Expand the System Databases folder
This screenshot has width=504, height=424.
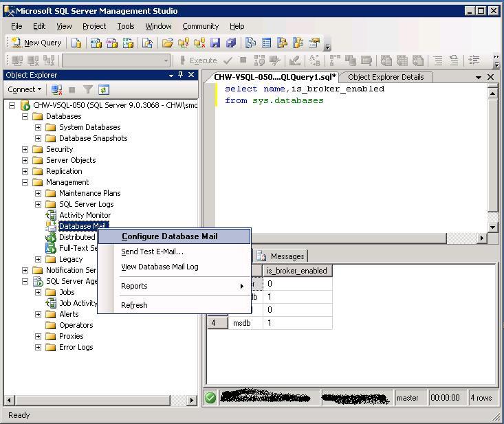[x=39, y=127]
